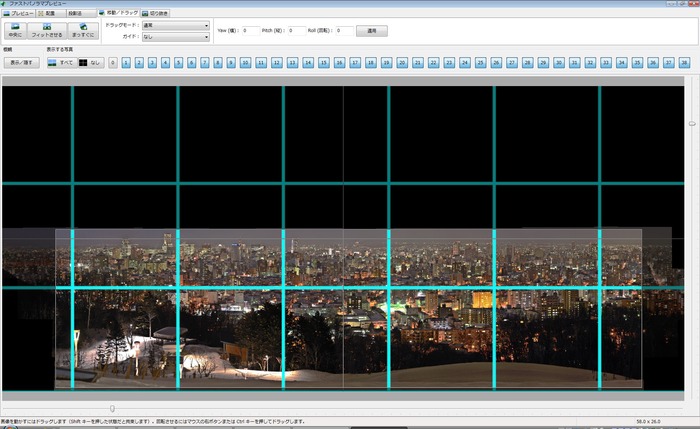Click the フィットさせる fit button
Viewport: 700px width, 429px height.
[x=47, y=31]
